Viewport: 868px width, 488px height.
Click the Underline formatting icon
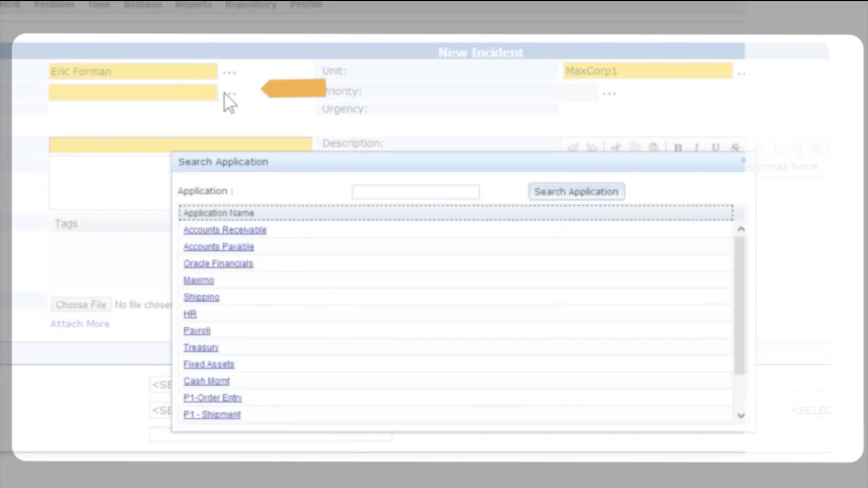[x=715, y=148]
